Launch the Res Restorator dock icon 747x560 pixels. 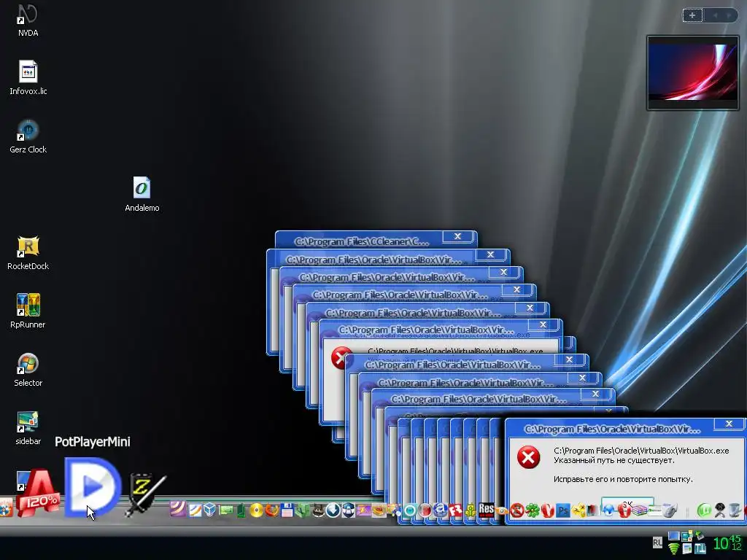click(486, 510)
